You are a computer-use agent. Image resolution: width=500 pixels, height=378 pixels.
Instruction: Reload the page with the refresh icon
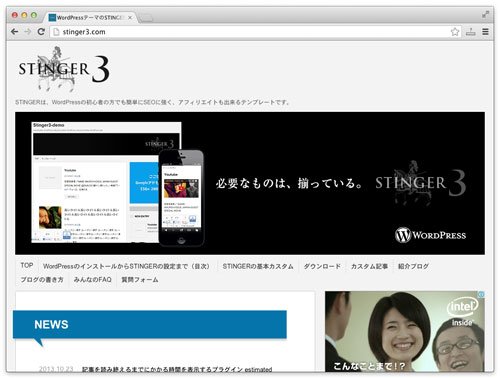41,32
